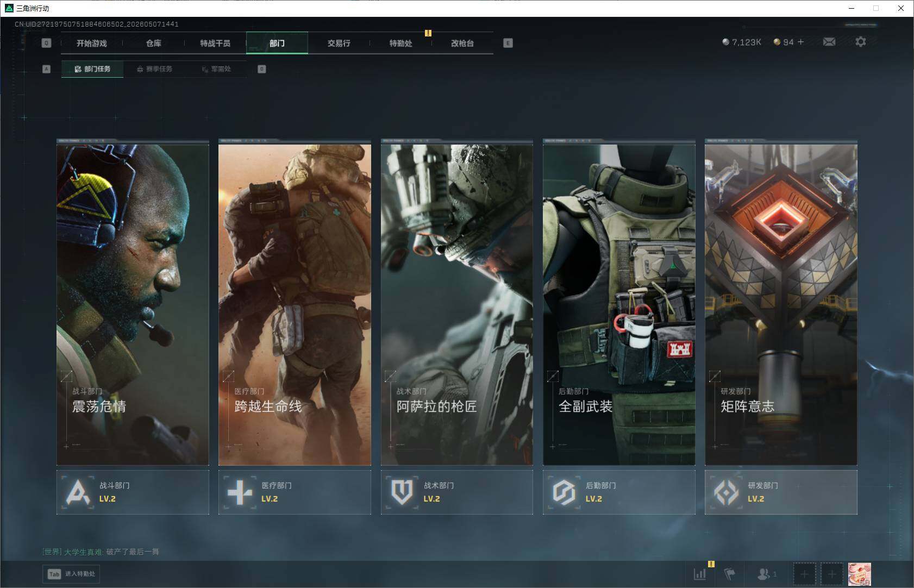Click the 战斗部门 triangle logo icon
914x588 pixels.
[x=77, y=492]
